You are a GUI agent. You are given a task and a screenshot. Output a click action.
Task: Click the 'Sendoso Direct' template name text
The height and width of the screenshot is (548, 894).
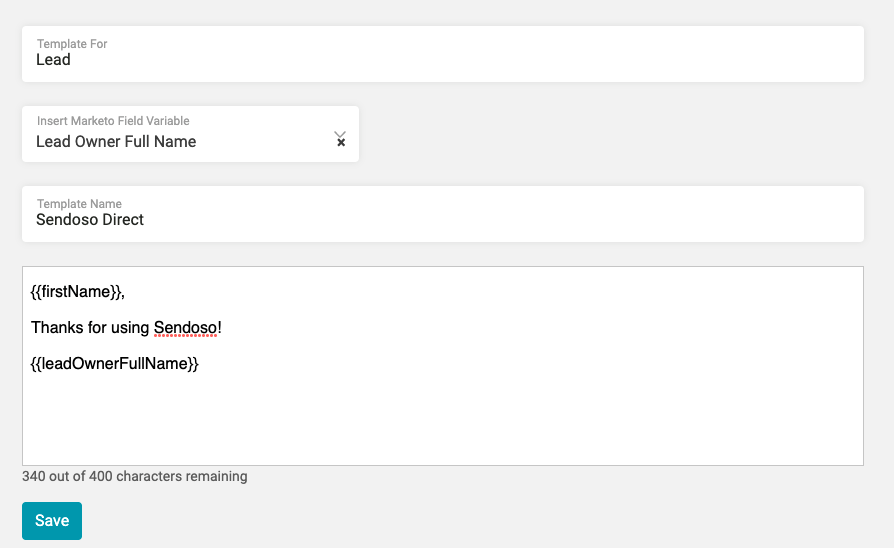pyautogui.click(x=90, y=220)
